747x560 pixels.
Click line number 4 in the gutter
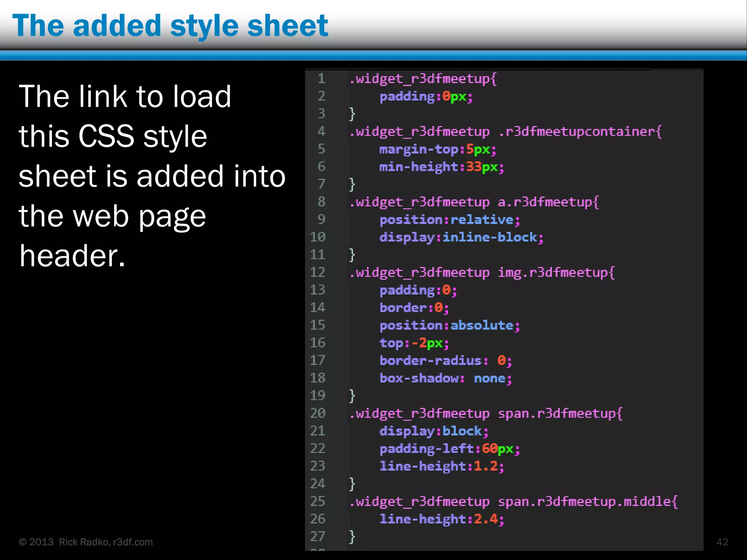coord(321,131)
